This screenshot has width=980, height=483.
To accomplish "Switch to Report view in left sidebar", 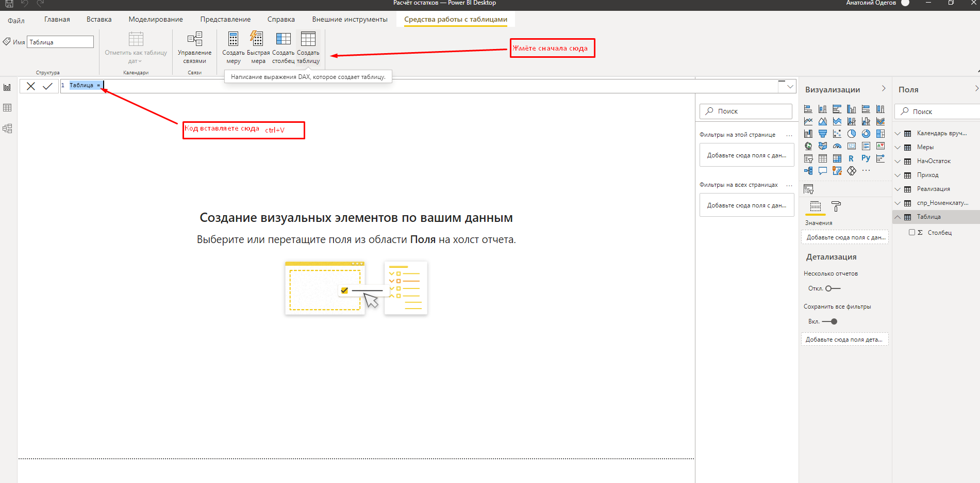I will (7, 87).
